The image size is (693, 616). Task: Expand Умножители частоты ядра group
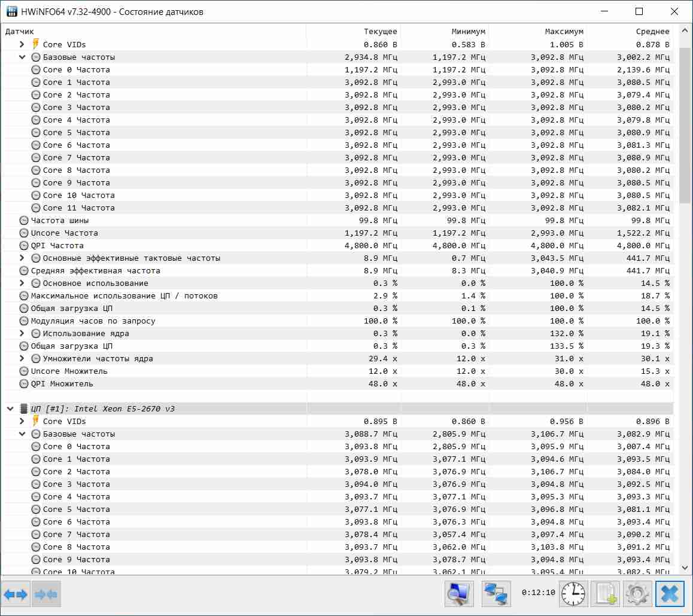22,359
